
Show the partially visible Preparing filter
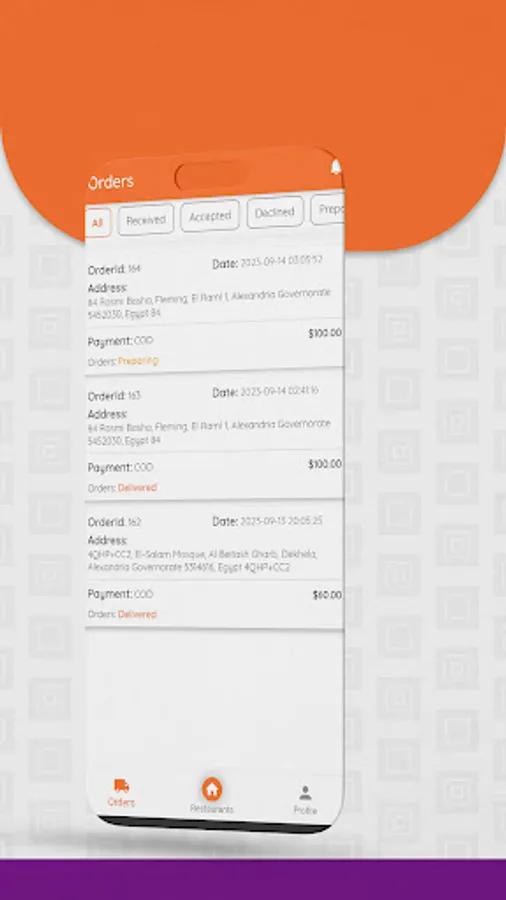click(x=328, y=209)
